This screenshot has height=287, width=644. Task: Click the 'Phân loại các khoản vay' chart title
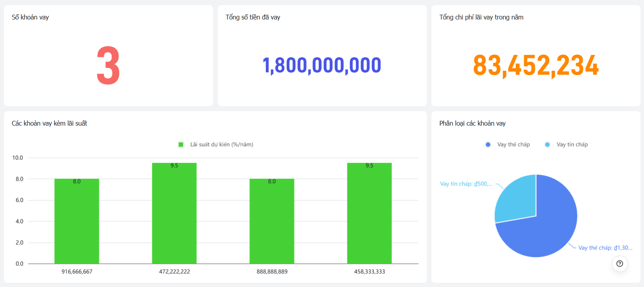[472, 124]
